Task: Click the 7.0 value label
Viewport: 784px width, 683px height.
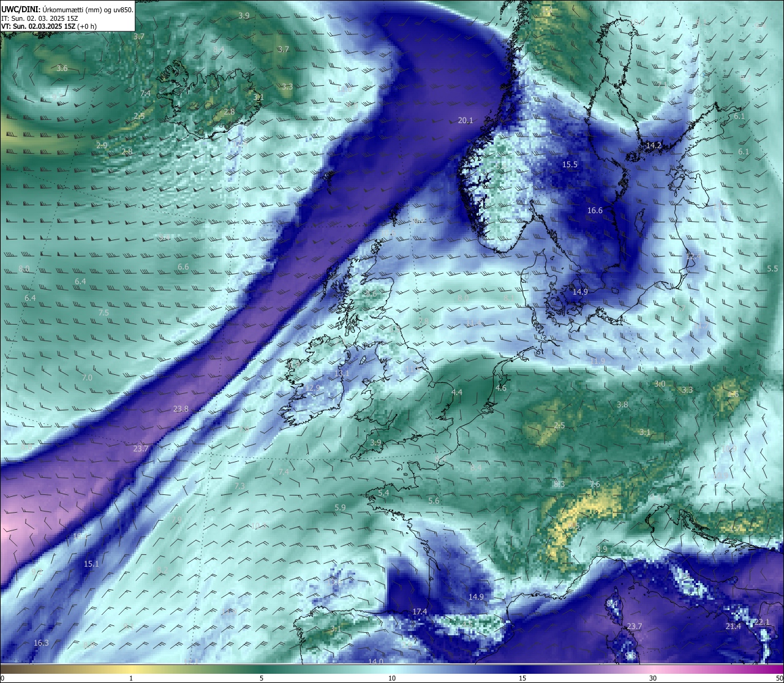Action: [x=87, y=378]
